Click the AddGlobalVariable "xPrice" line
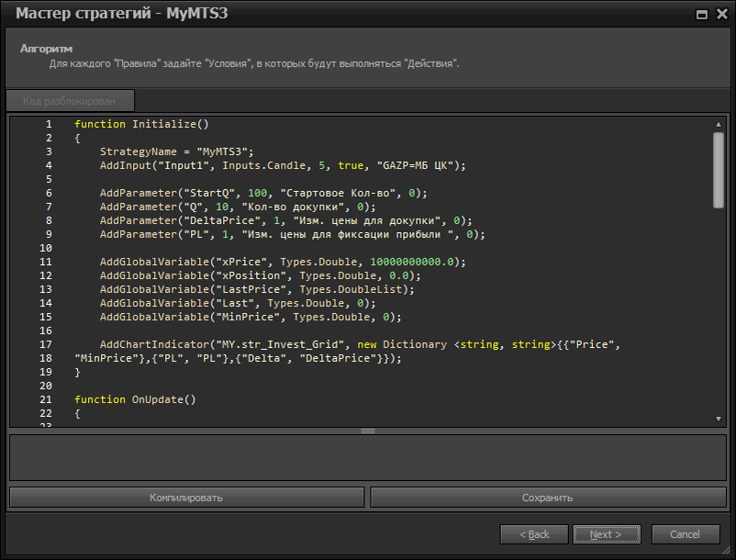 (x=283, y=262)
